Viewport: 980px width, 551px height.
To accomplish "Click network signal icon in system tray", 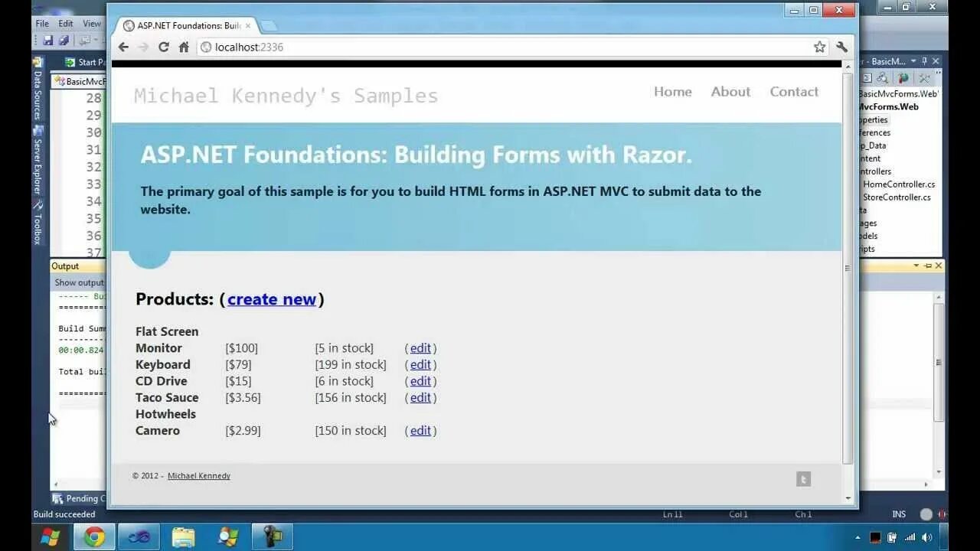I will (910, 538).
